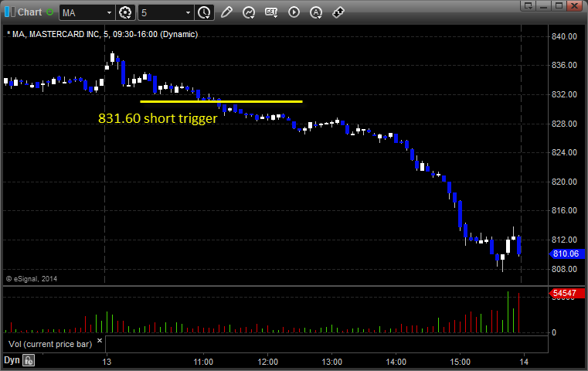588x371 pixels.
Task: Click the 11:00 time axis label
Action: (x=203, y=362)
